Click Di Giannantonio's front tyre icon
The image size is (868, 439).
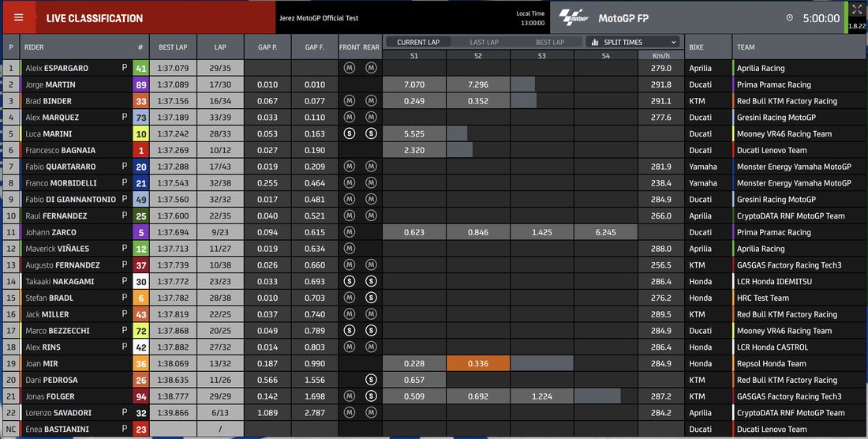click(350, 199)
